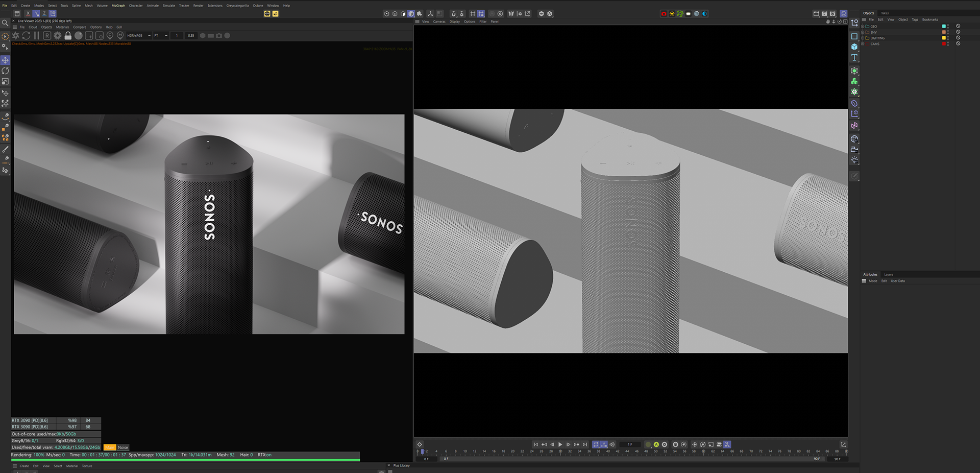Open the HDR/sRGB color space dropdown

139,36
